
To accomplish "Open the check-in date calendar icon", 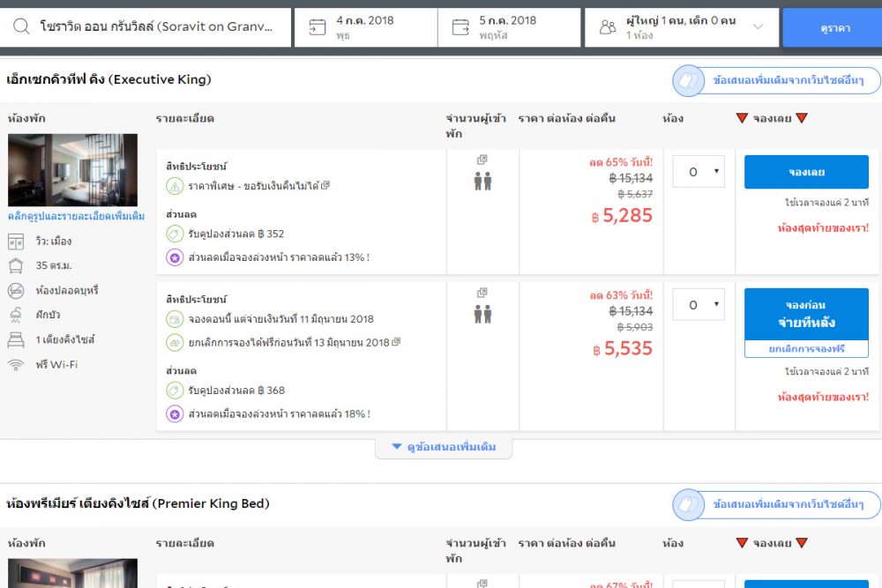I will tap(318, 27).
